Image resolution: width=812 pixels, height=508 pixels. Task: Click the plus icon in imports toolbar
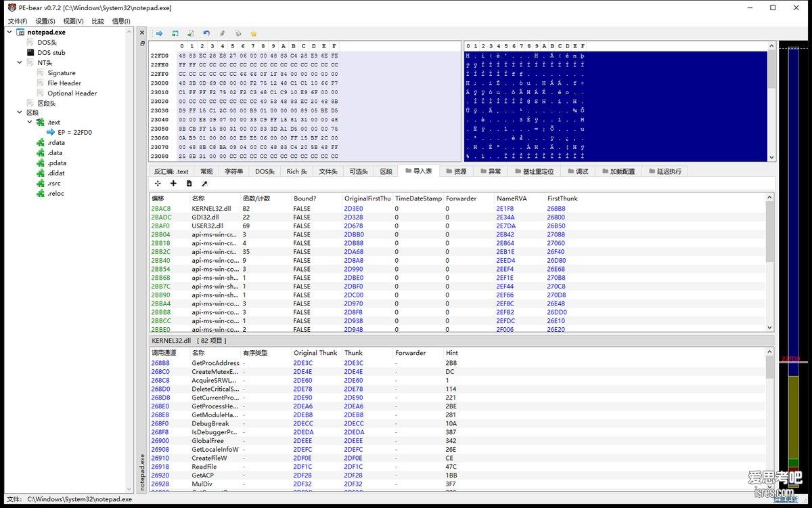(173, 184)
